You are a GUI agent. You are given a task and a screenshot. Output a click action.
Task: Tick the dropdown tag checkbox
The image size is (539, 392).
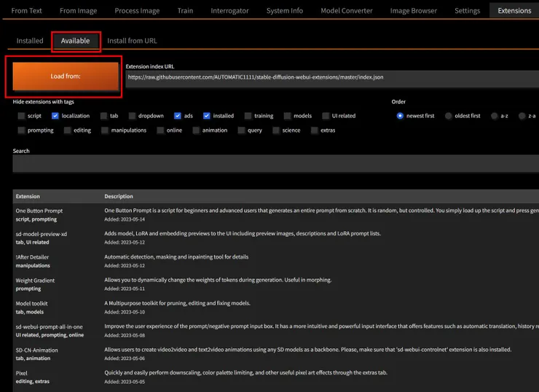click(x=132, y=116)
